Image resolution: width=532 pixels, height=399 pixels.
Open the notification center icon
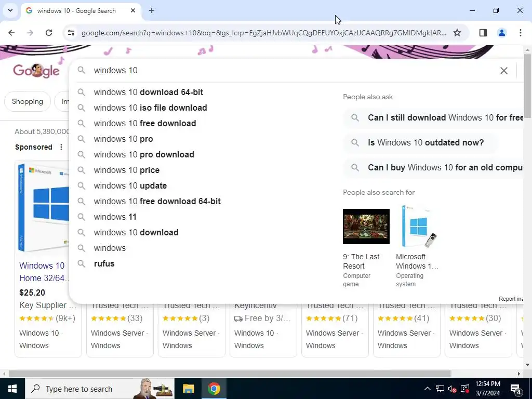point(516,389)
